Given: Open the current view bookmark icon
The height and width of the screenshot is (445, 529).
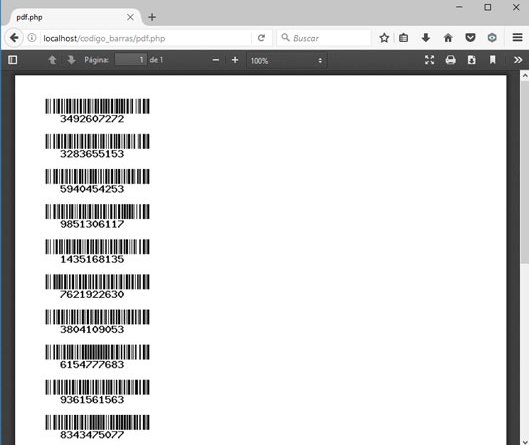Looking at the screenshot, I should (x=493, y=60).
